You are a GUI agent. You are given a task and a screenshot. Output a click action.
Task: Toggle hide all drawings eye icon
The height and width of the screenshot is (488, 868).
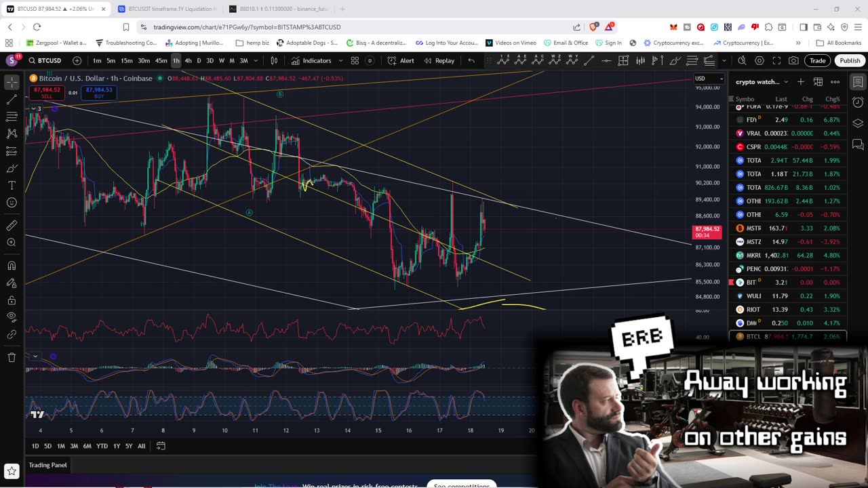pos(12,317)
